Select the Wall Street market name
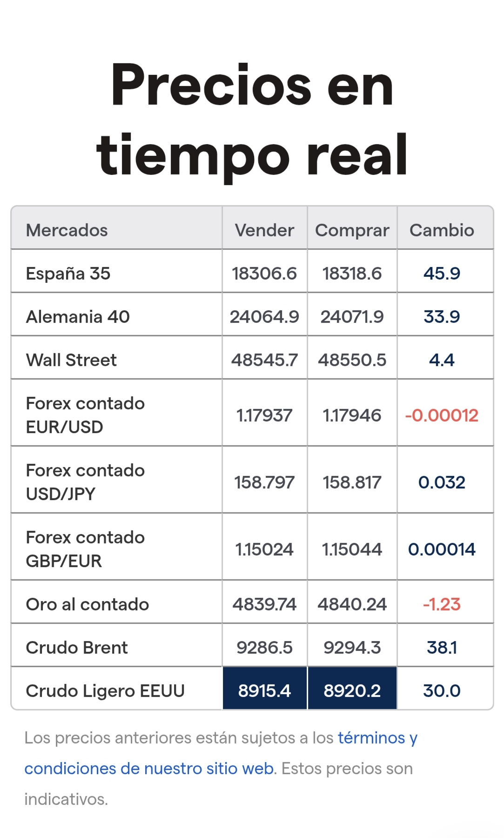504x838 pixels. (71, 360)
